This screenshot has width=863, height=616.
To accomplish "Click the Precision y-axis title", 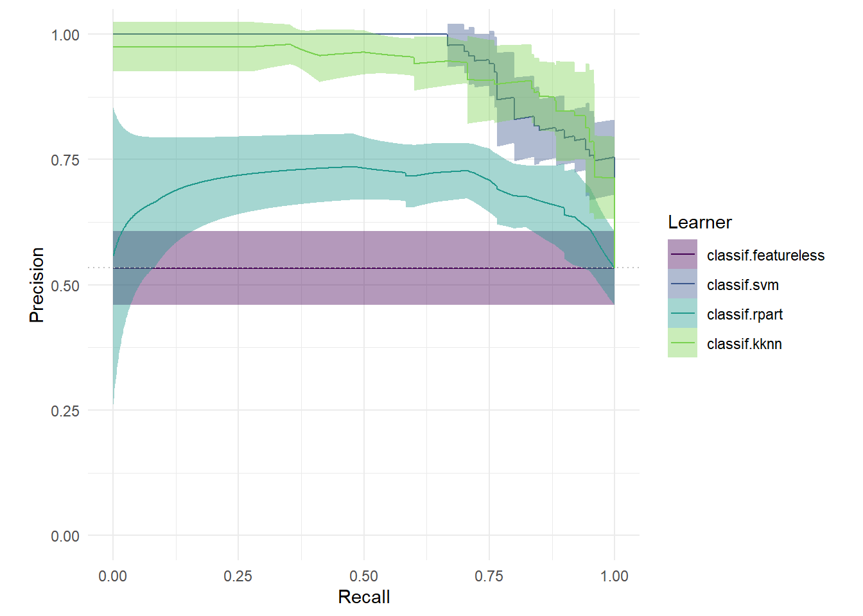I will 37,285.
